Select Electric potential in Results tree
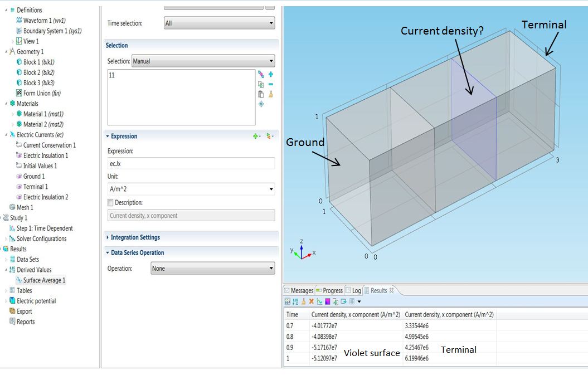588x375 pixels. [36, 301]
